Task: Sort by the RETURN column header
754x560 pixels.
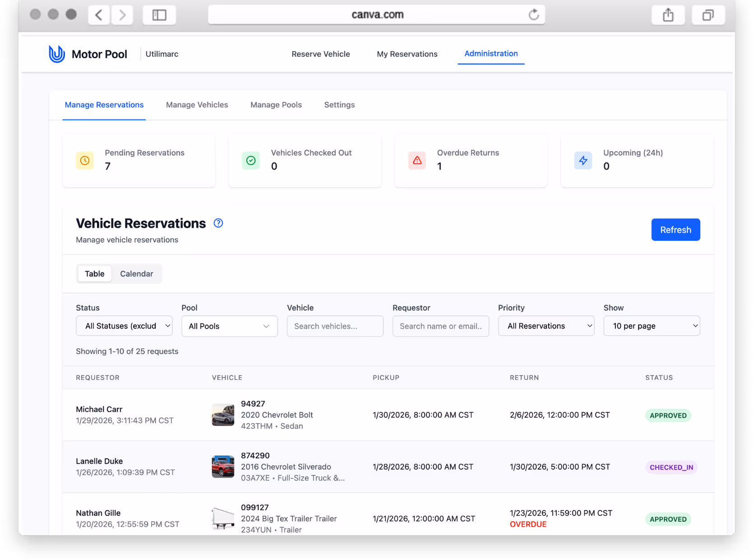Action: (x=524, y=378)
